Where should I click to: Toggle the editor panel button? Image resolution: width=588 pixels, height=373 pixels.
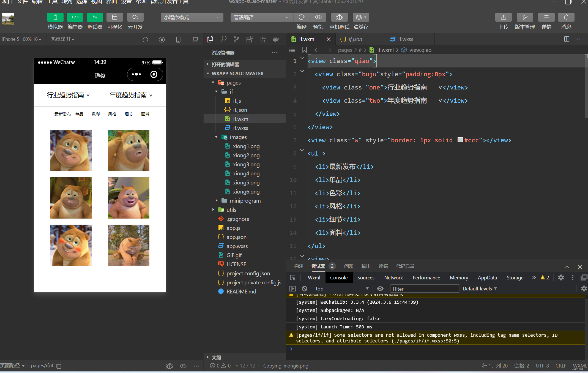click(x=75, y=17)
